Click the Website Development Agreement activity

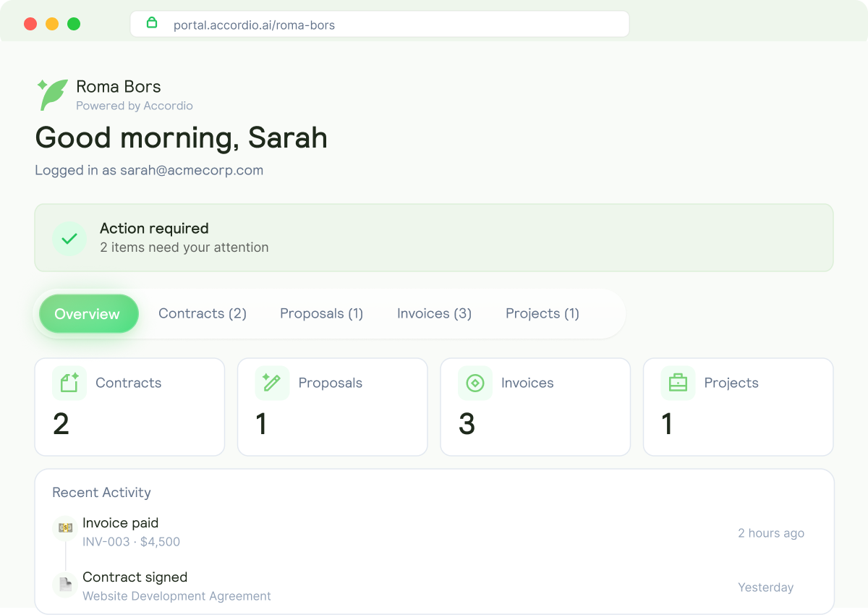pyautogui.click(x=176, y=595)
